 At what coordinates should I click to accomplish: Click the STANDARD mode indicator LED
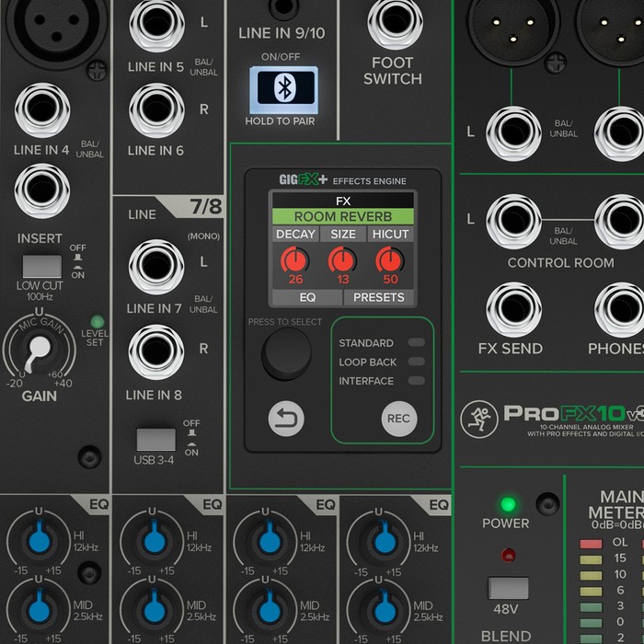pos(416,342)
